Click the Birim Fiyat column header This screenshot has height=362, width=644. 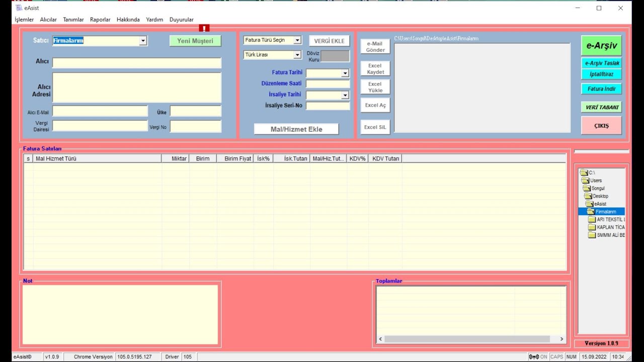(235, 158)
